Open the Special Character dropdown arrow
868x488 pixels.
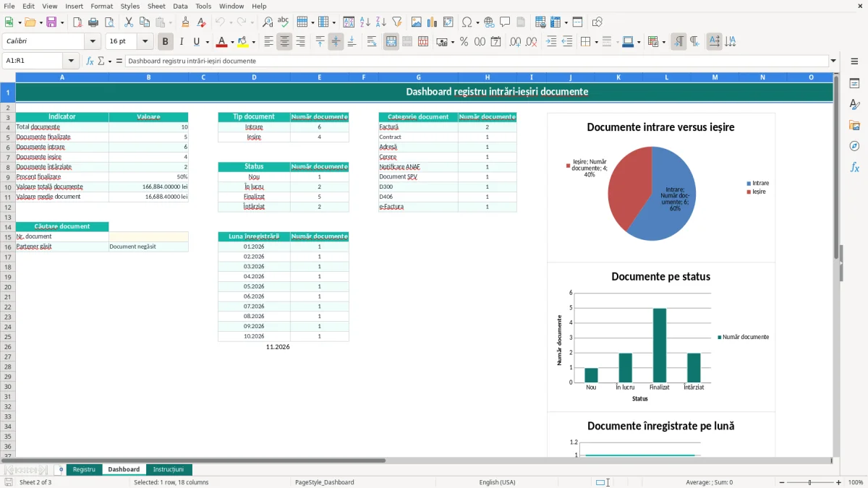(x=477, y=22)
